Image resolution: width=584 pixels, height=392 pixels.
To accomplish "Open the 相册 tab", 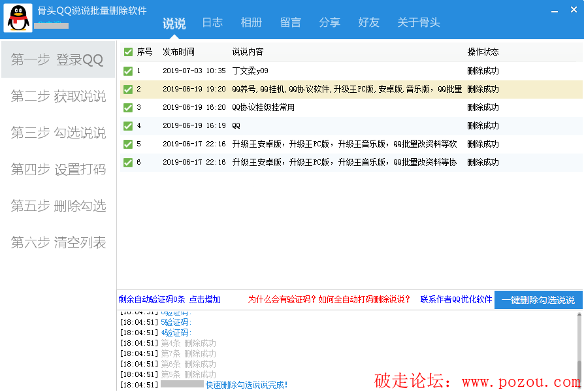I will [x=251, y=23].
